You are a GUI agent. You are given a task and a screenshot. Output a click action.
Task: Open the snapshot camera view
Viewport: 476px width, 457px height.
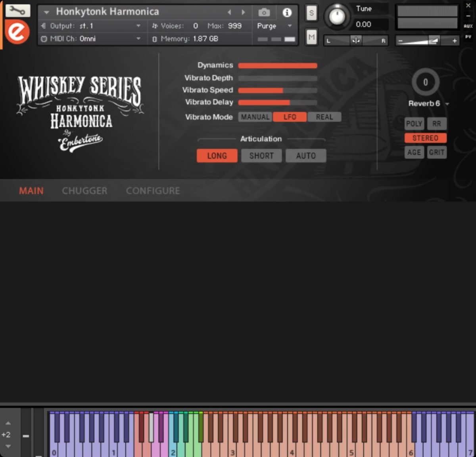(x=264, y=12)
